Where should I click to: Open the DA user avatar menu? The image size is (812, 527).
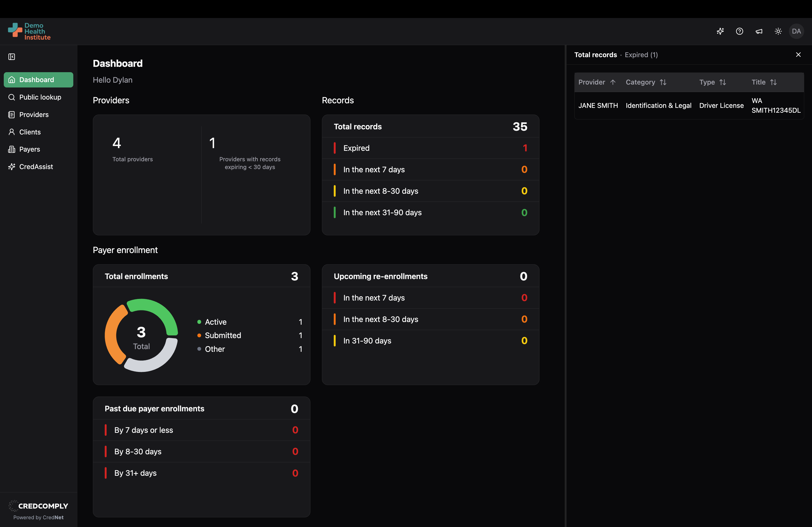click(x=796, y=31)
